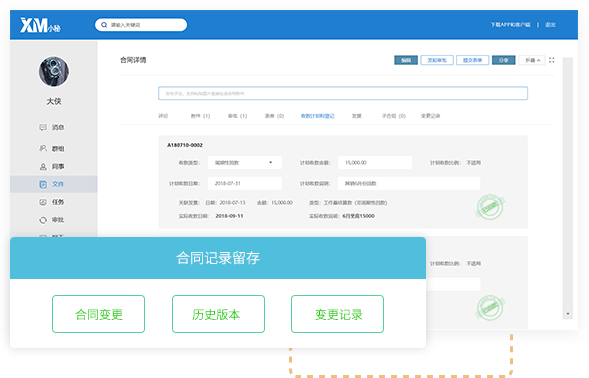Click the green stamp on record A180710-0002

pos(490,207)
